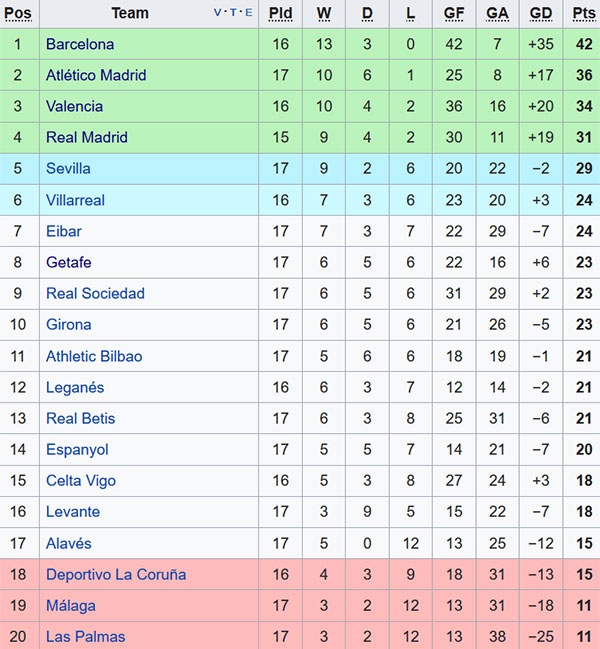Open Athletic Bilbao team page
The width and height of the screenshot is (600, 649).
94,356
